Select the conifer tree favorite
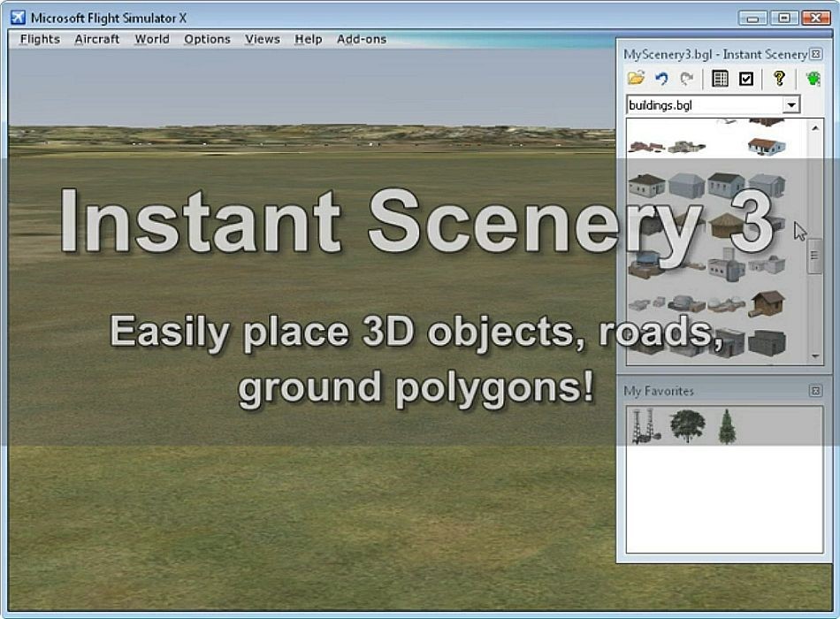The image size is (840, 619). click(726, 426)
